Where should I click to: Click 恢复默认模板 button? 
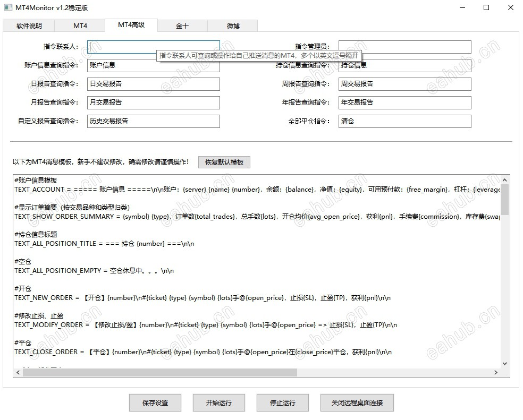(x=224, y=162)
